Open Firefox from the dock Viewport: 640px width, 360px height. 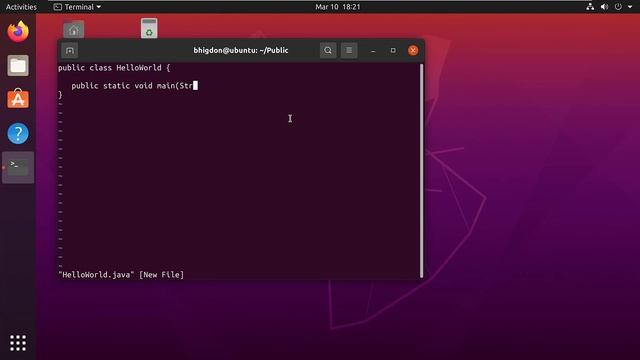(18, 32)
